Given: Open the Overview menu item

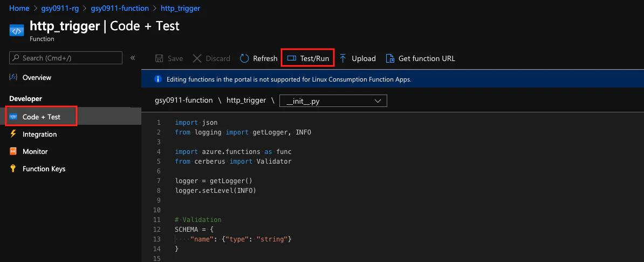Looking at the screenshot, I should pyautogui.click(x=37, y=77).
